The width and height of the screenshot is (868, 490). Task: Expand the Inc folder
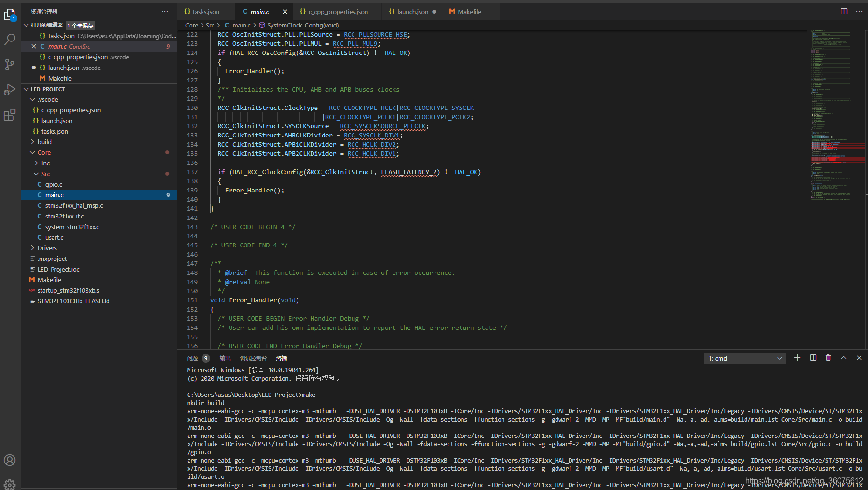click(36, 163)
